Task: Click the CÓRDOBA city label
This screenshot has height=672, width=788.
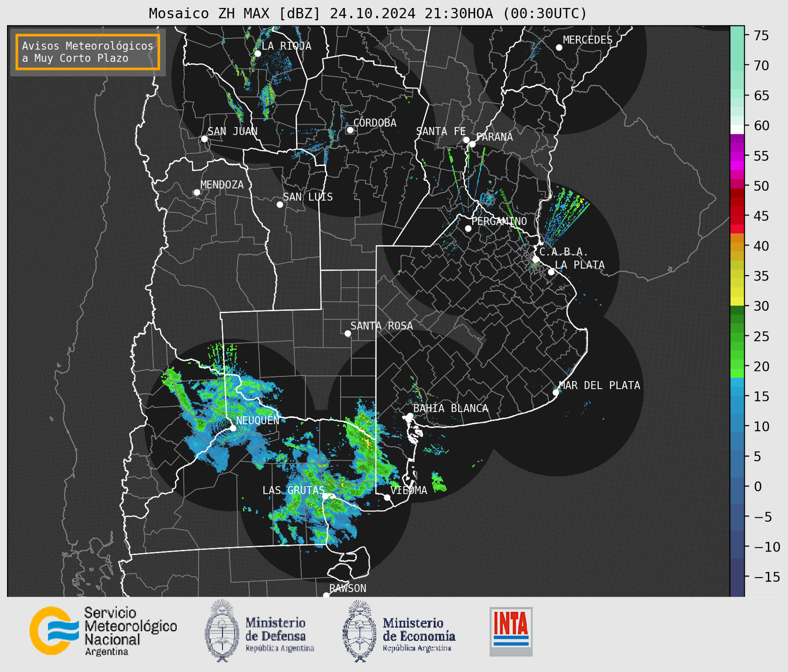Action: click(375, 122)
